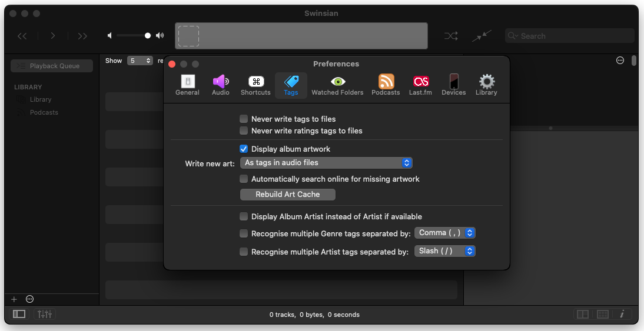Open the Library preferences gear tab
The image size is (644, 331).
486,85
